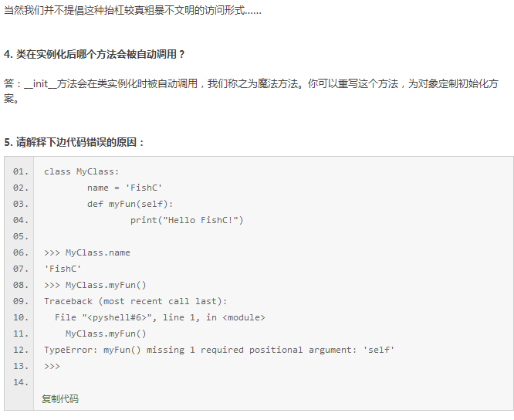Screen dimensions: 514x420
Task: Click the '>>> MyClass.name' line
Action: [87, 252]
